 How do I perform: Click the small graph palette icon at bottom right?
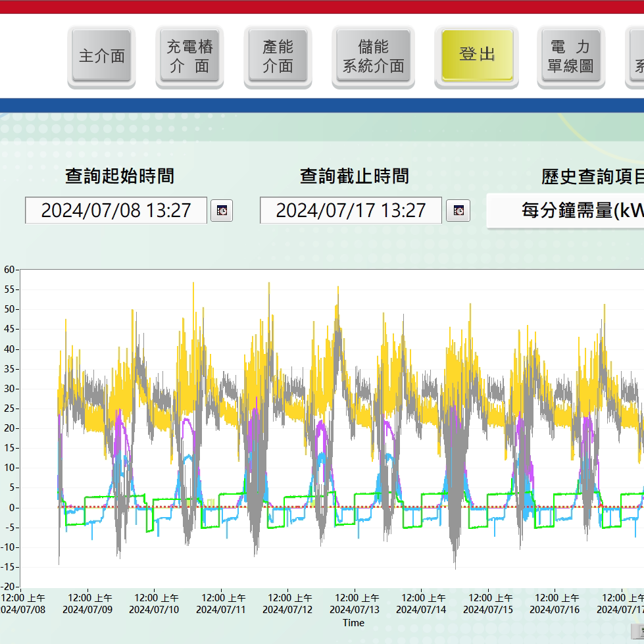click(637, 628)
